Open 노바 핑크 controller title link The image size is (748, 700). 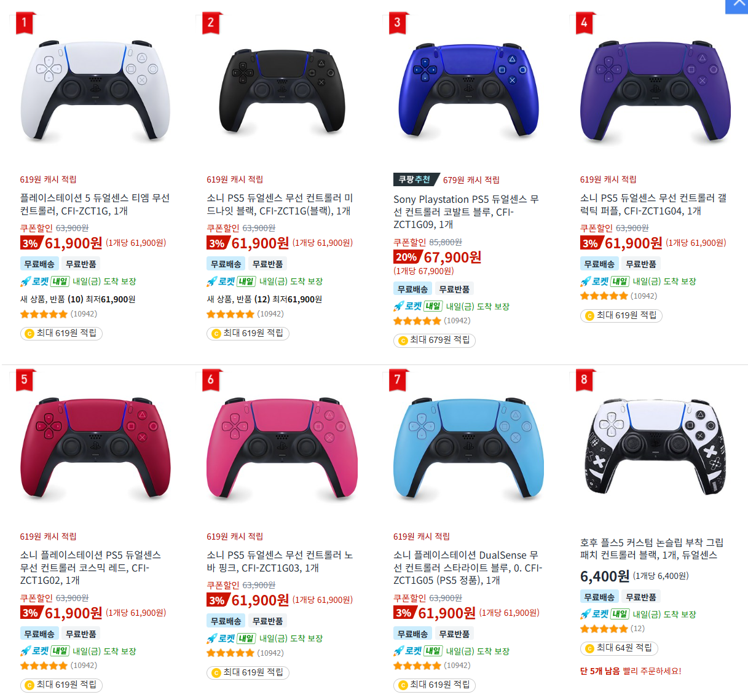(280, 561)
